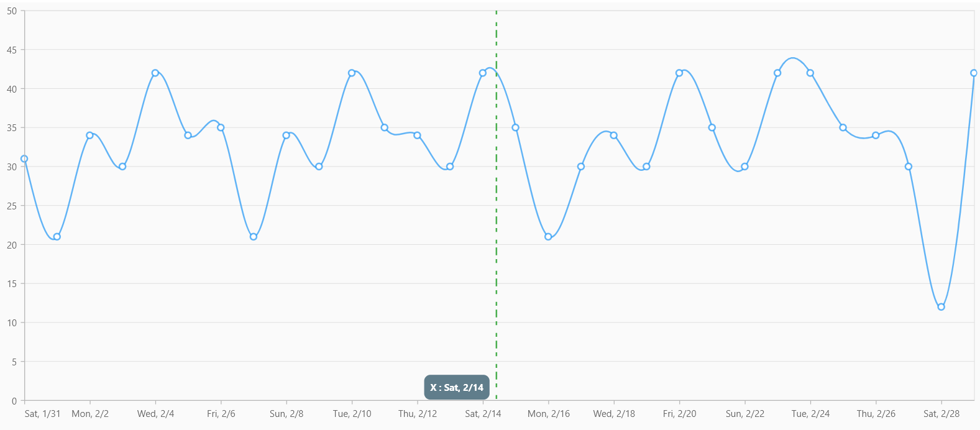Image resolution: width=980 pixels, height=430 pixels.
Task: Click the "Wed, 2/18" x-axis label
Action: coord(614,414)
